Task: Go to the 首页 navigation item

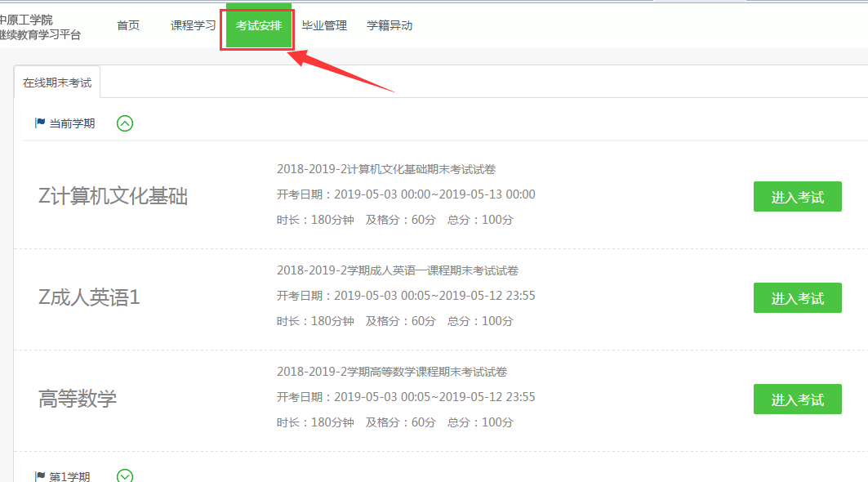Action: (128, 25)
